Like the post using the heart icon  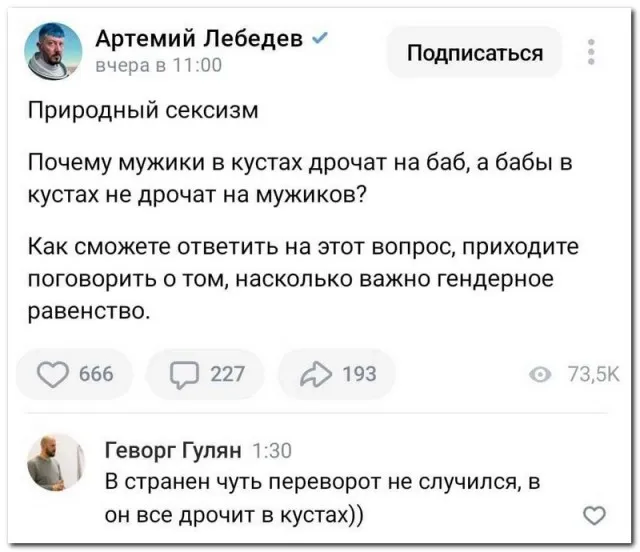click(52, 374)
